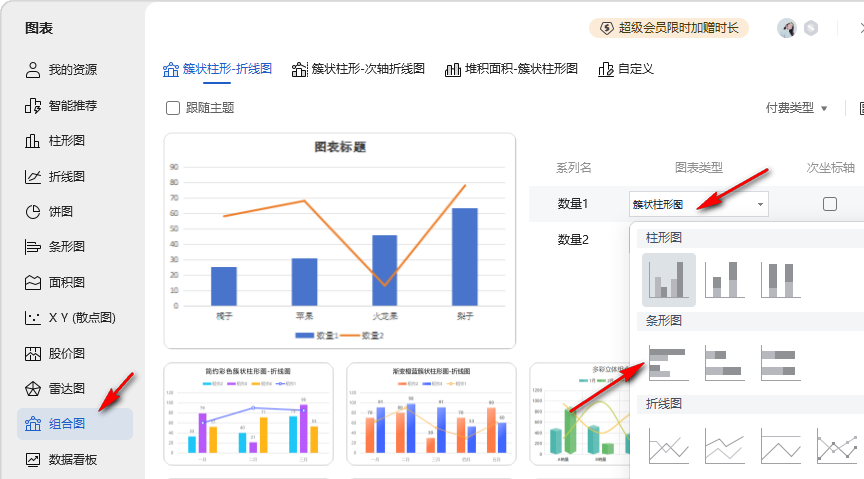
Task: Select 雷达图 in the chart sidebar
Action: click(67, 388)
